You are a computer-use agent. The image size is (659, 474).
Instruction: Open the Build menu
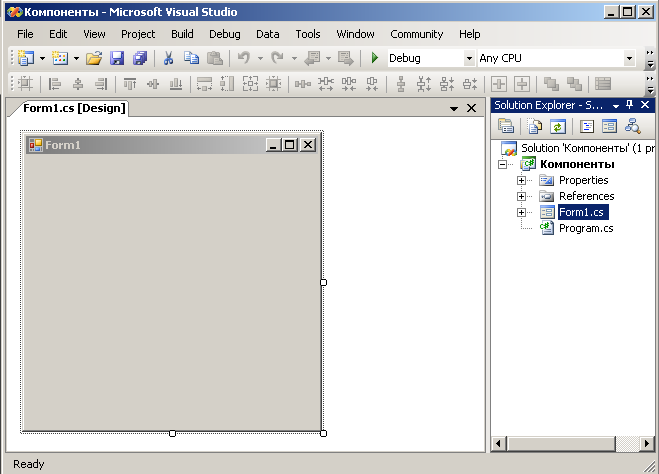point(182,34)
